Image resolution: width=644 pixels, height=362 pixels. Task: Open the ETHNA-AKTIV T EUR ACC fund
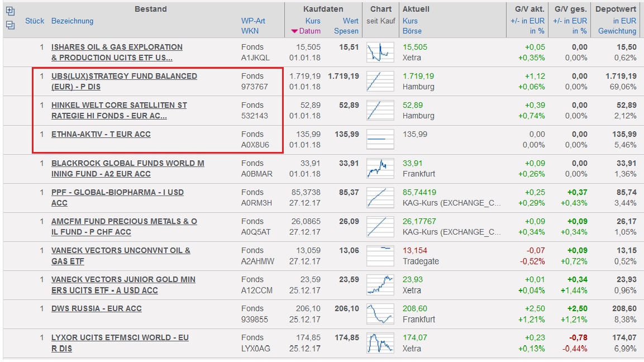101,135
